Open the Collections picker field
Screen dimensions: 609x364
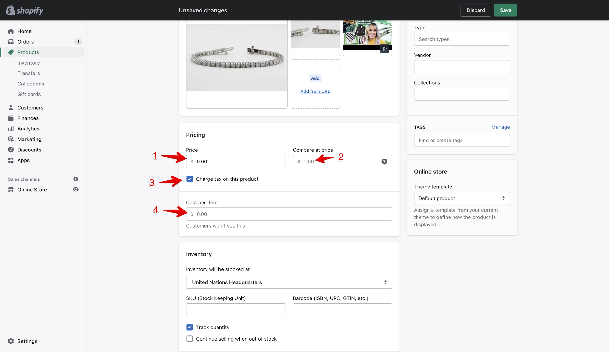pyautogui.click(x=462, y=94)
